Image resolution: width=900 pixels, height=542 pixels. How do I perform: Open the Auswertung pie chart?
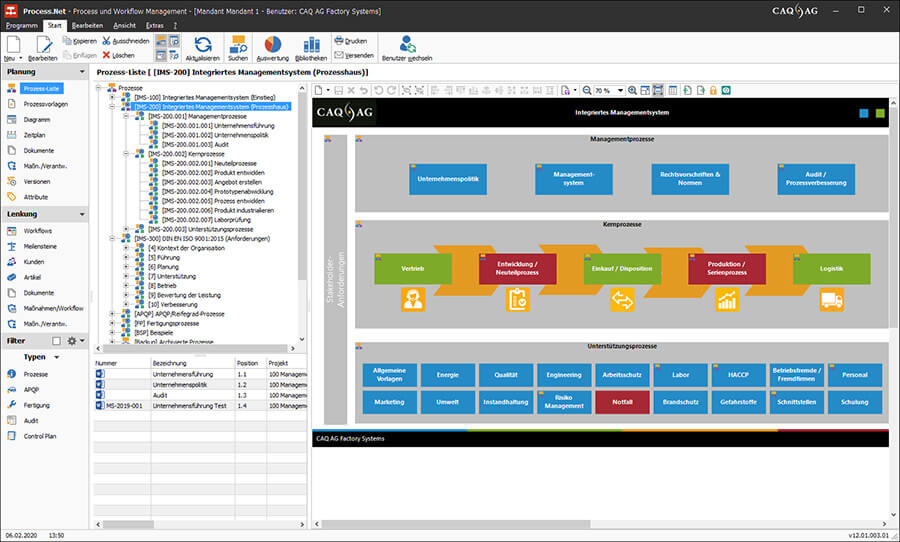(273, 45)
